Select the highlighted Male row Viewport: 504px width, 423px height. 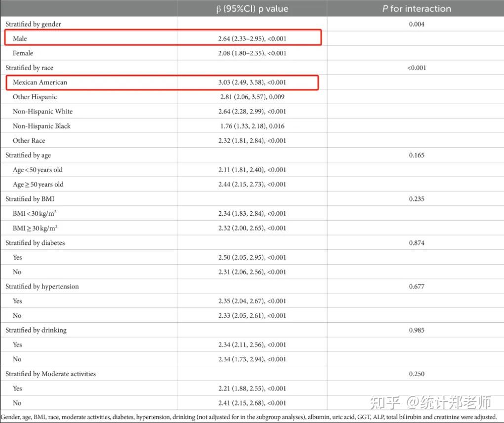tap(163, 38)
